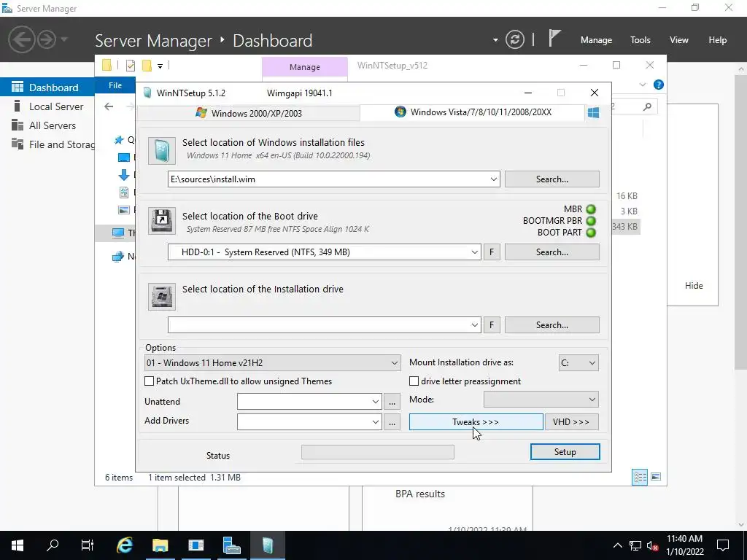The width and height of the screenshot is (747, 560).
Task: Open Server Manager Tools menu
Action: [640, 40]
